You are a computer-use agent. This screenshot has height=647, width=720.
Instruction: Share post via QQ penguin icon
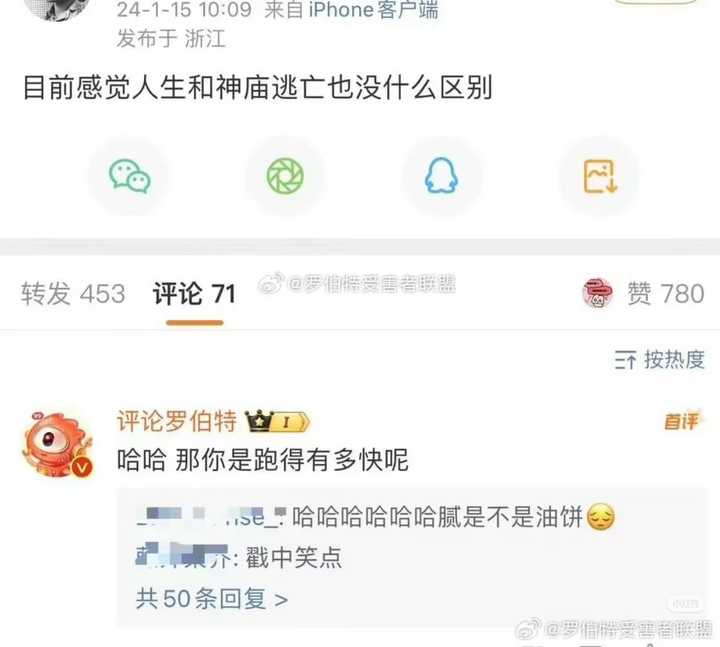click(x=441, y=176)
